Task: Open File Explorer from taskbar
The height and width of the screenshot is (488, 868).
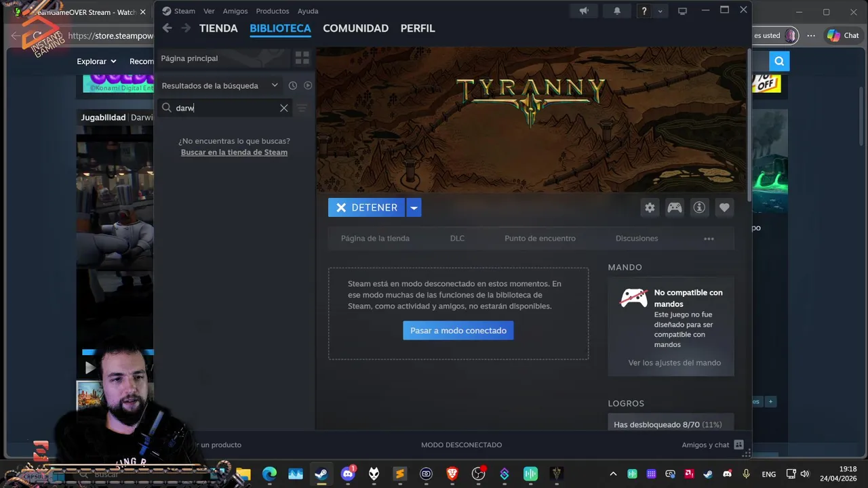Action: (x=243, y=474)
